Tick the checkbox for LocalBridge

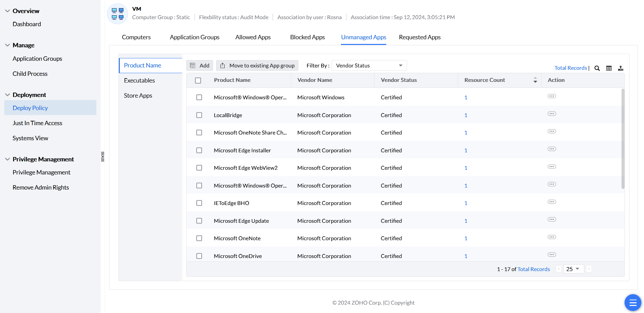coord(199,115)
